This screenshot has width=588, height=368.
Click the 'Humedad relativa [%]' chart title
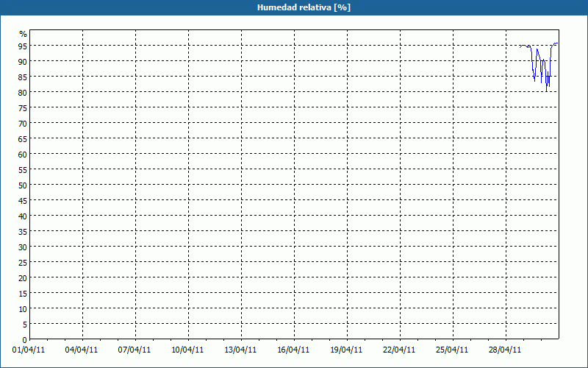pos(304,7)
